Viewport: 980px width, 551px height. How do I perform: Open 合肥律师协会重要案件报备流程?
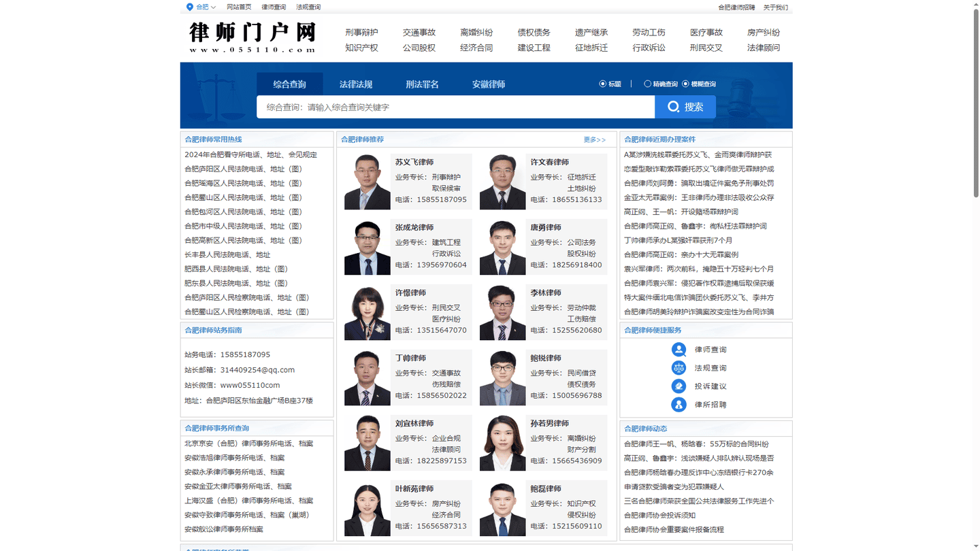point(674,530)
